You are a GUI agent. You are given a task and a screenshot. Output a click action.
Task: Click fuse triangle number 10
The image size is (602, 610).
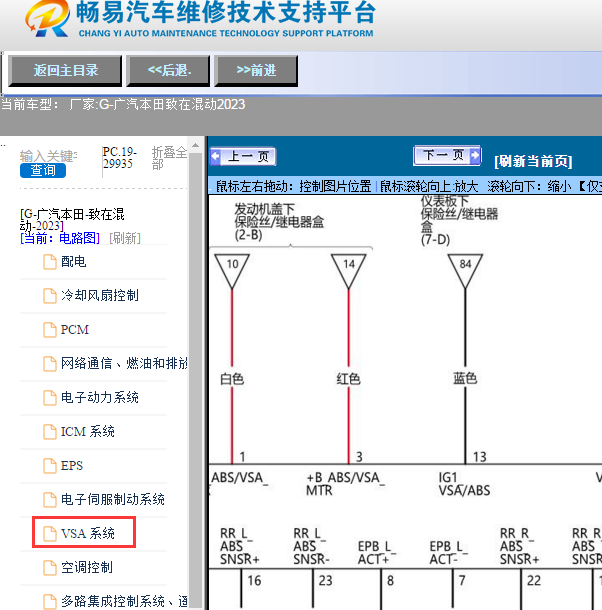(232, 271)
